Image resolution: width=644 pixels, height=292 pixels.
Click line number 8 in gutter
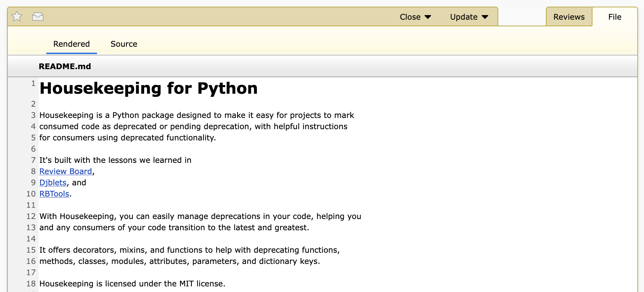pos(33,171)
